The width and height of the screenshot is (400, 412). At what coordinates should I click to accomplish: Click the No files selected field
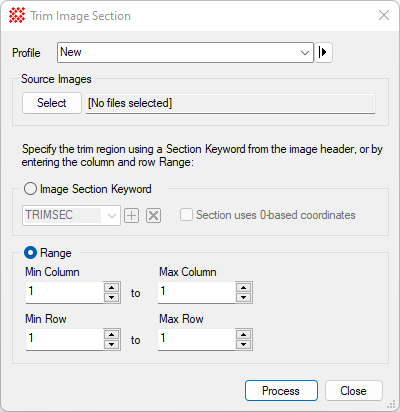[x=230, y=103]
